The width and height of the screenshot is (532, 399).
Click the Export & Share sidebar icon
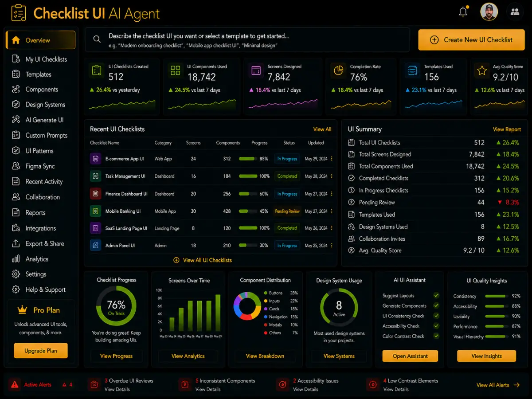point(16,243)
